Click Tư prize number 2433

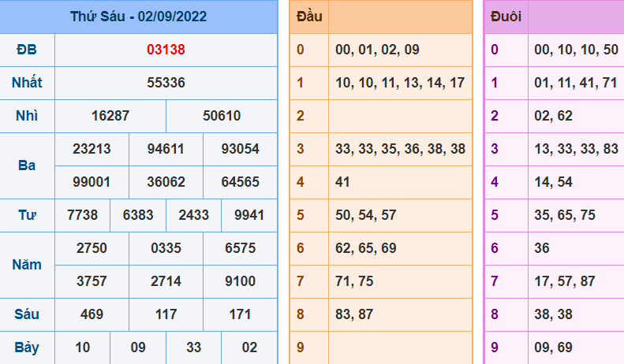194,215
